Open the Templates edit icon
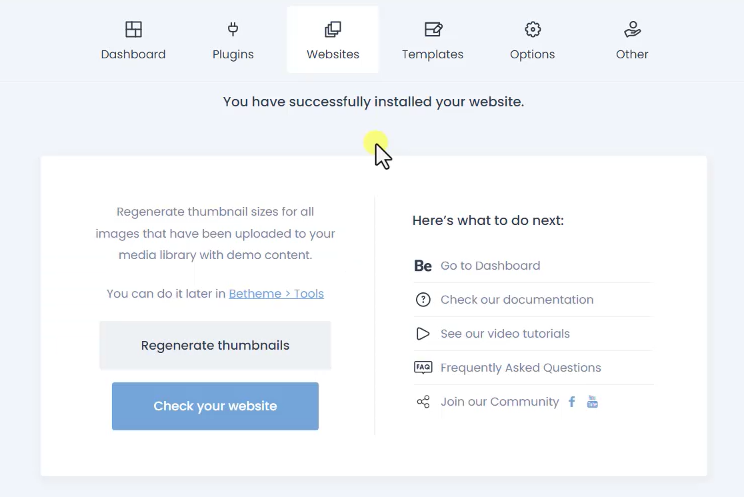Viewport: 744px width, 497px height. click(433, 29)
